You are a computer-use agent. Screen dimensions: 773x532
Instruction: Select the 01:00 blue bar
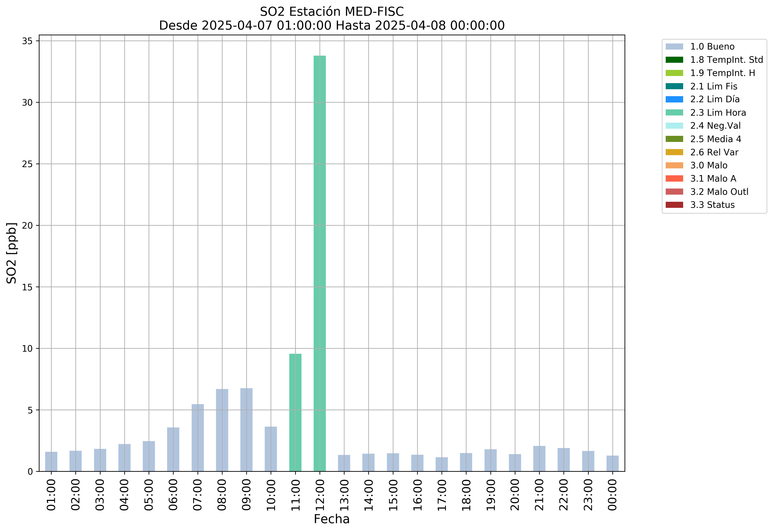(x=51, y=462)
